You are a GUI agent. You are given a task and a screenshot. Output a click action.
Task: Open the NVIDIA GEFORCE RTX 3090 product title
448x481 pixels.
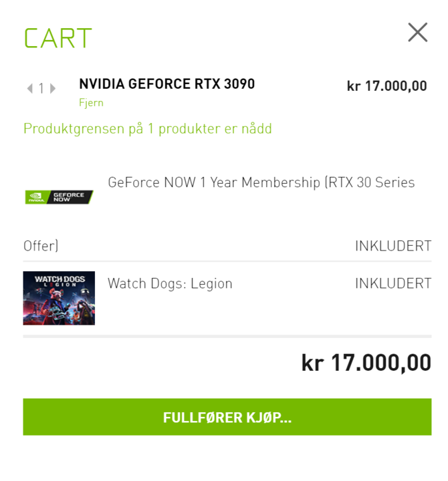166,84
